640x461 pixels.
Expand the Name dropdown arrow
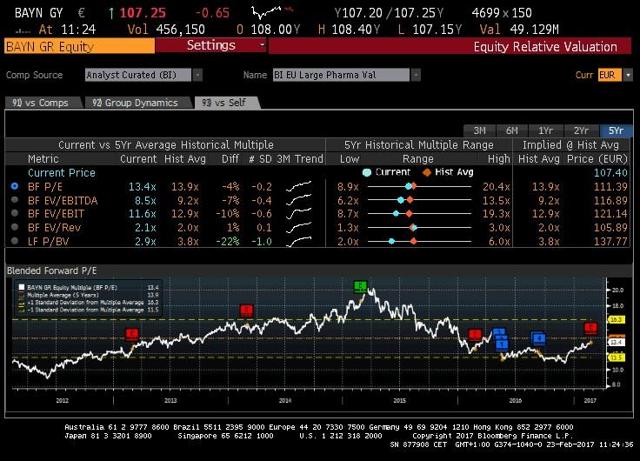coord(416,75)
